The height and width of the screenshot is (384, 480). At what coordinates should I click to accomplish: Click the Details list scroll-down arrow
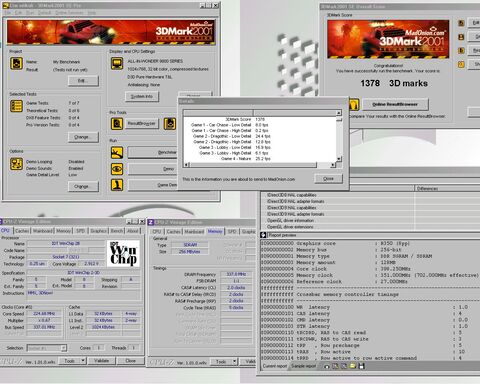(x=339, y=159)
